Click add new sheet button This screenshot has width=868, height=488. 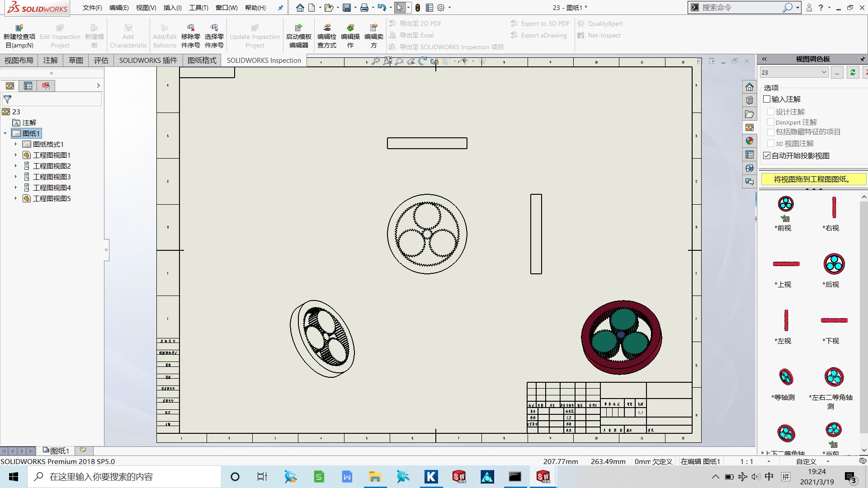pyautogui.click(x=83, y=450)
